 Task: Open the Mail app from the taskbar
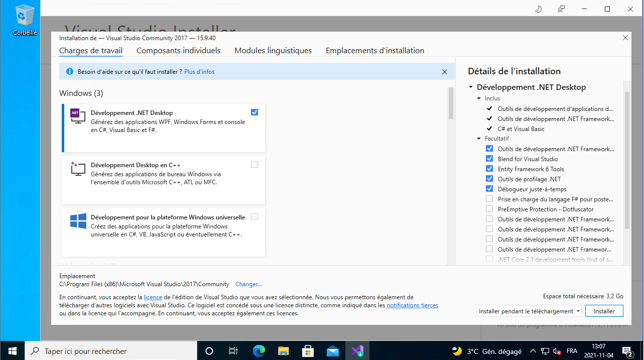tap(332, 351)
